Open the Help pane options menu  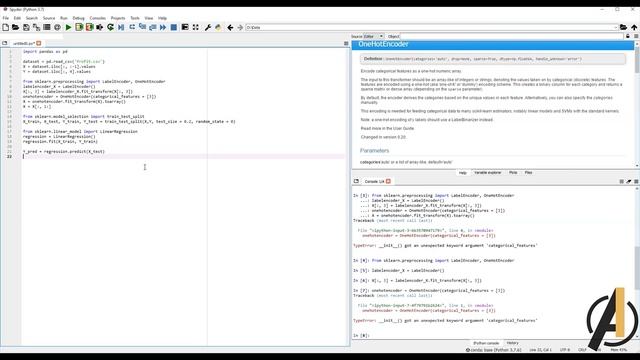[x=636, y=36]
